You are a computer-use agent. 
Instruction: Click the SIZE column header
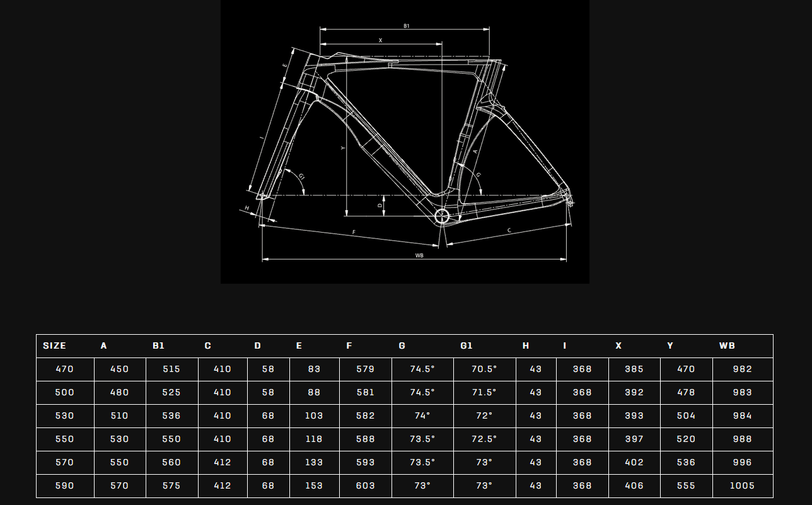pos(54,345)
